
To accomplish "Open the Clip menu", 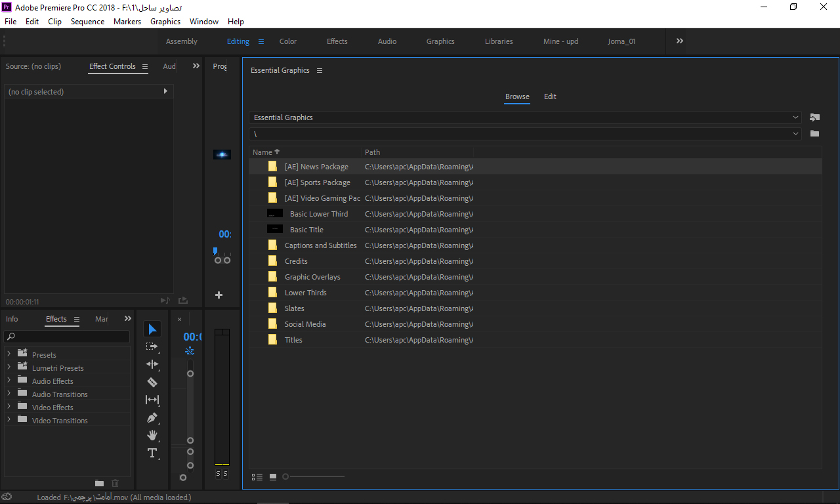I will tap(55, 22).
